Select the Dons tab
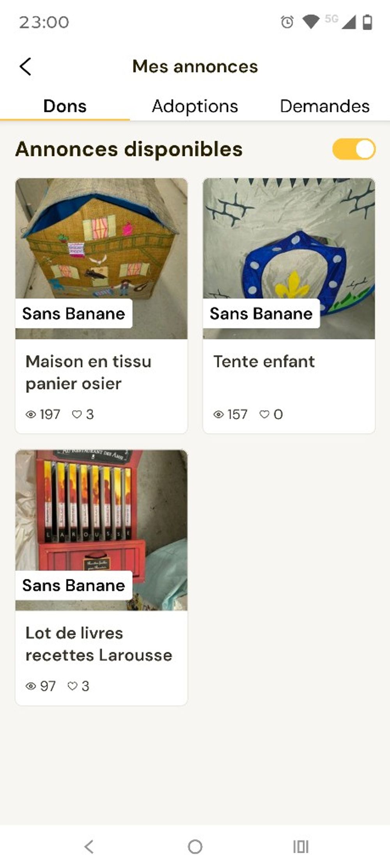This screenshot has width=390, height=868. pyautogui.click(x=65, y=106)
